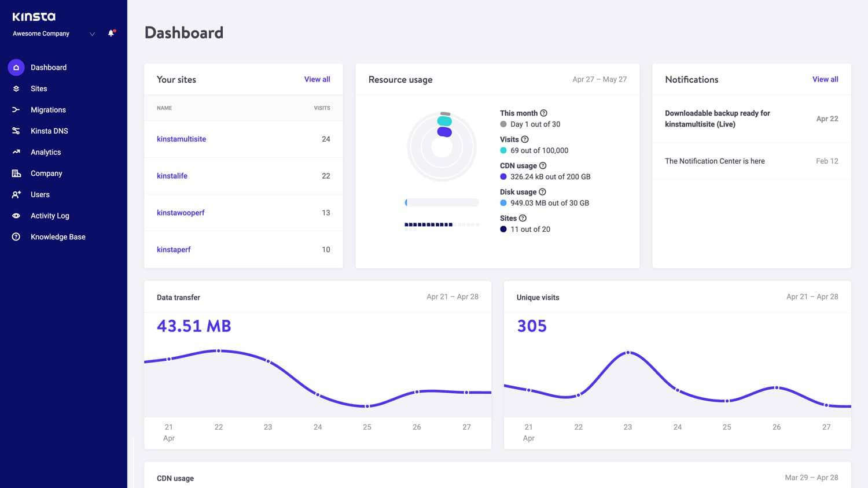Select Kinsta DNS in the sidebar
Viewport: 868px width, 488px height.
click(49, 131)
